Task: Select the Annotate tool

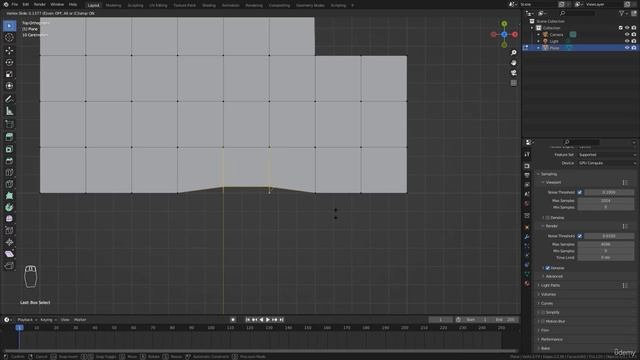Action: [9, 99]
